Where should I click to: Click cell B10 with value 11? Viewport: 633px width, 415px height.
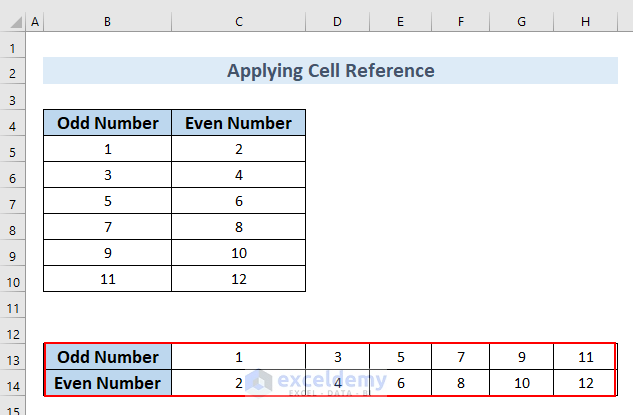(107, 280)
